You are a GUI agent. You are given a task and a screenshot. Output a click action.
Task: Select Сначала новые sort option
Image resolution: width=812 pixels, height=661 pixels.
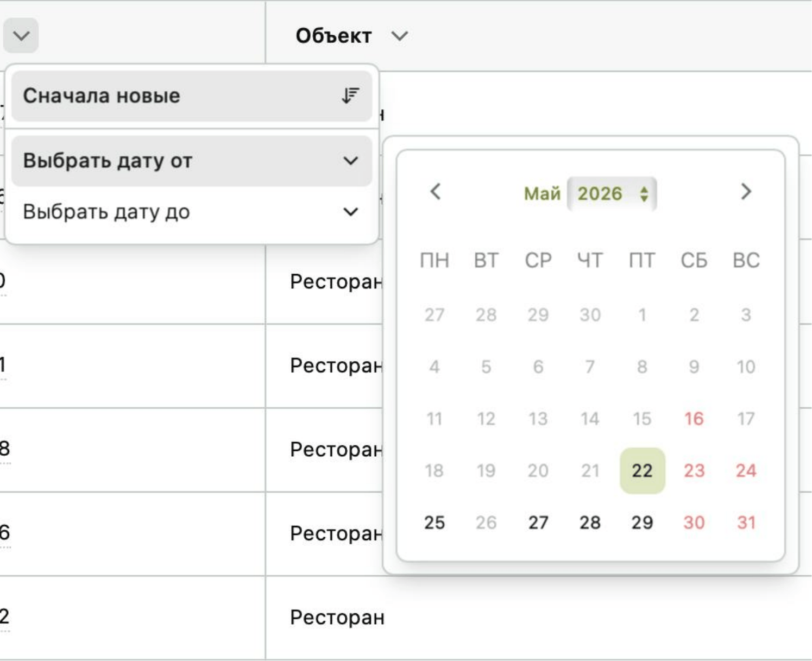pos(192,96)
